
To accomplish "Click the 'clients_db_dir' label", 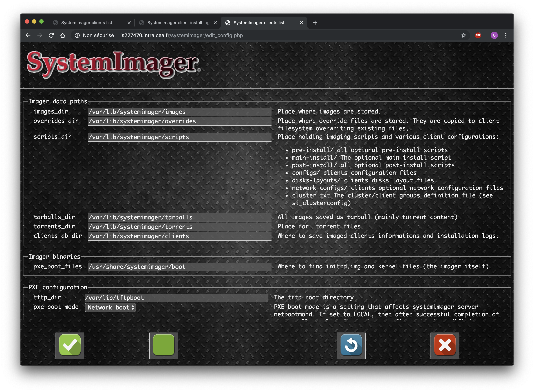I will point(58,236).
